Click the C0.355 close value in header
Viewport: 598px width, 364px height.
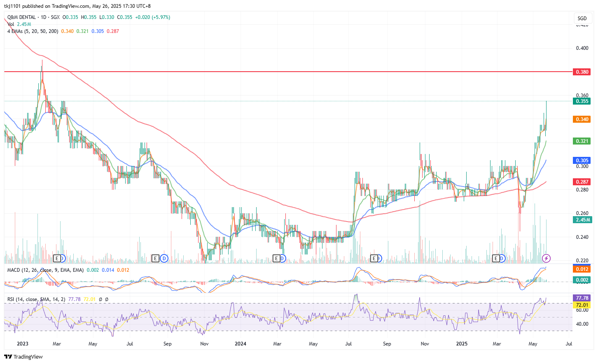125,17
